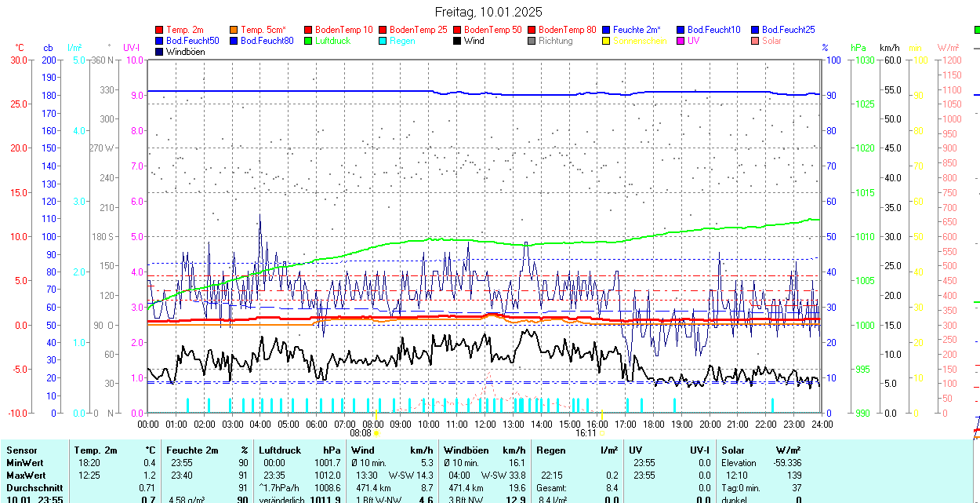Click the orange Temp. 5cm legend square

click(234, 30)
